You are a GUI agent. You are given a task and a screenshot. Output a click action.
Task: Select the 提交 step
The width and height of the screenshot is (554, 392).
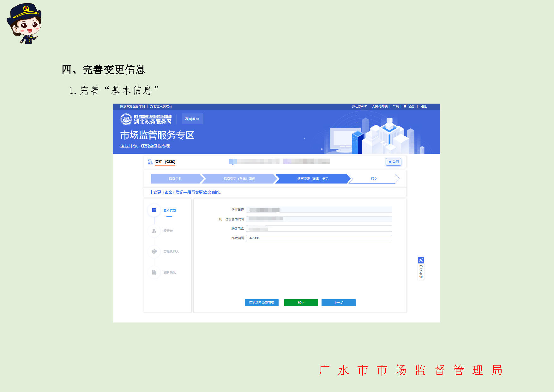[x=374, y=179]
